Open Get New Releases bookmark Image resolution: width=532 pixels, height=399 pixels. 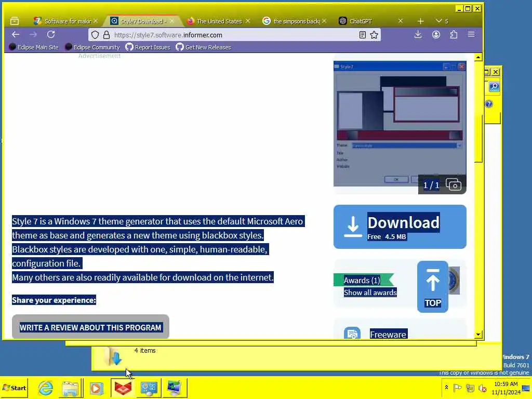pos(203,47)
